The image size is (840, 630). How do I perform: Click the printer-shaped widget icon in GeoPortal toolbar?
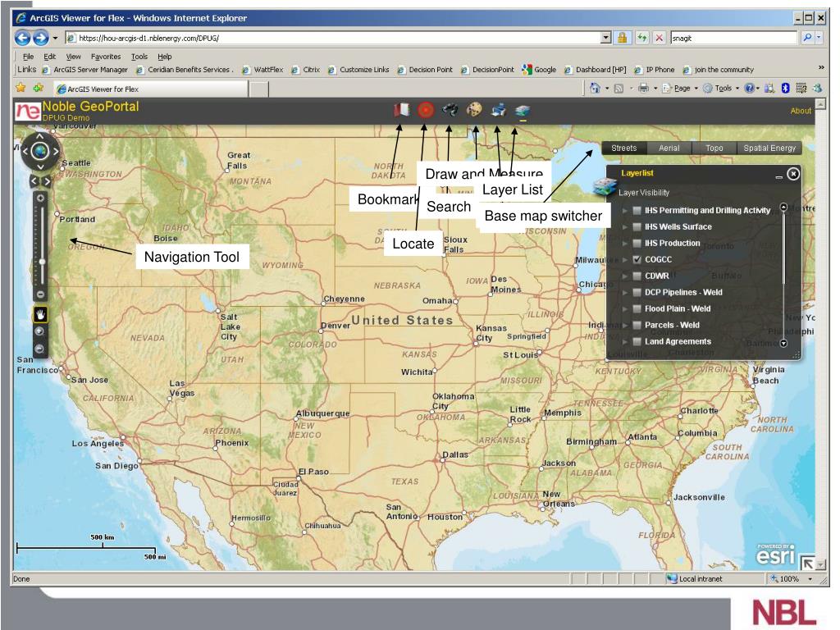pos(499,110)
